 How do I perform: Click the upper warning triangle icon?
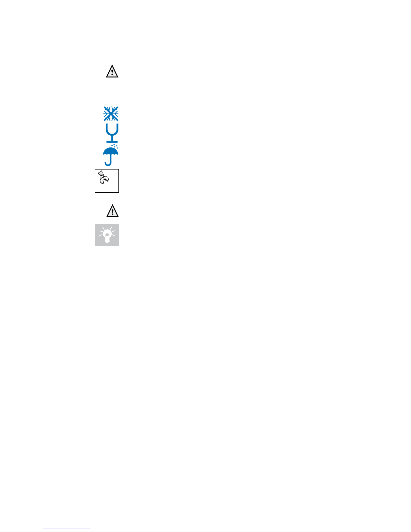[112, 71]
